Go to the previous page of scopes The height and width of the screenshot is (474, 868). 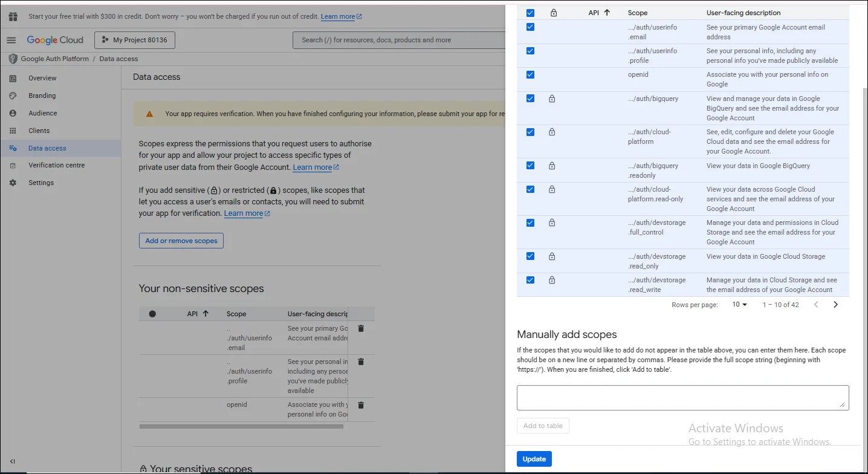816,305
